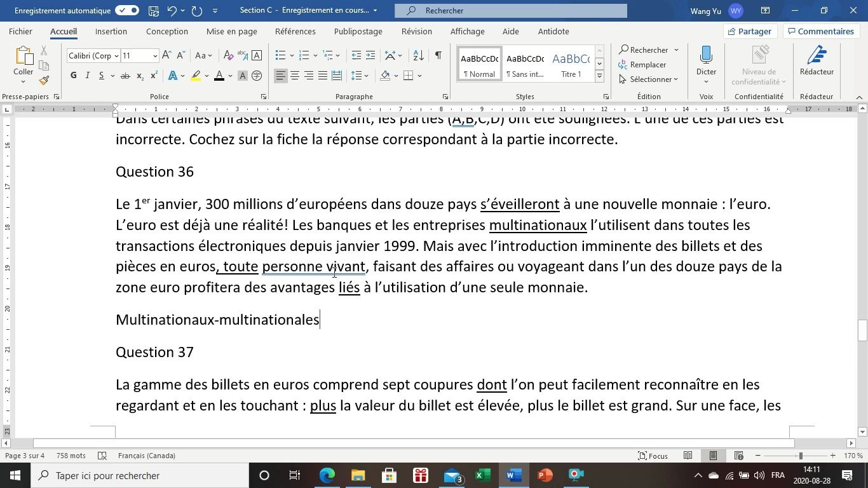868x488 pixels.
Task: Collapse the ribbon with chevron
Action: pos(860,97)
